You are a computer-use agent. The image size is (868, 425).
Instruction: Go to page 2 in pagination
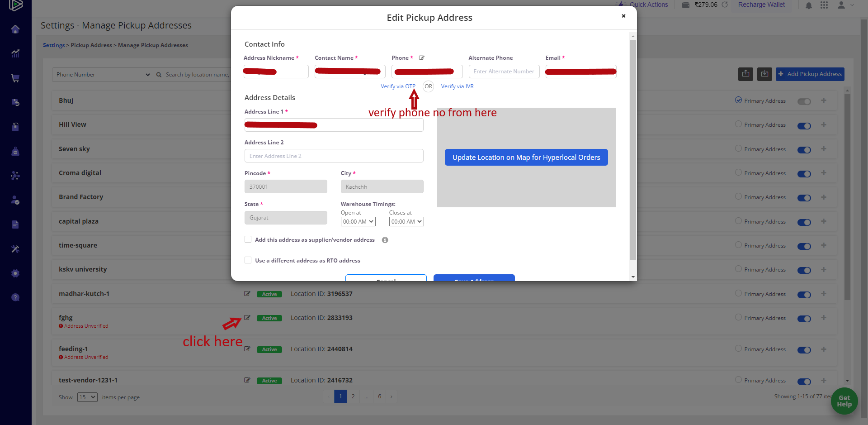pyautogui.click(x=353, y=396)
